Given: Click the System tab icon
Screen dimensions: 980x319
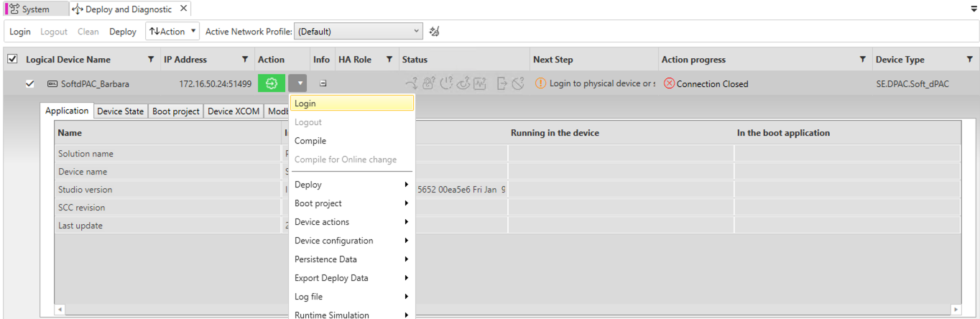Looking at the screenshot, I should tap(14, 9).
